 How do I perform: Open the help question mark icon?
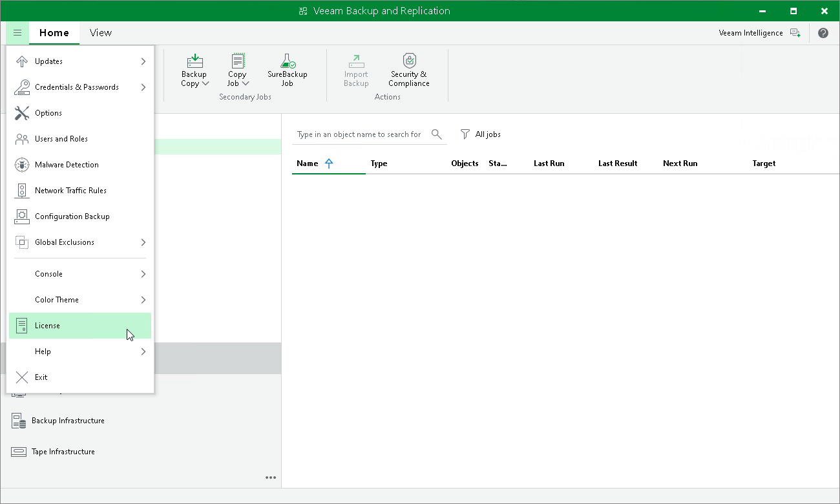(823, 33)
